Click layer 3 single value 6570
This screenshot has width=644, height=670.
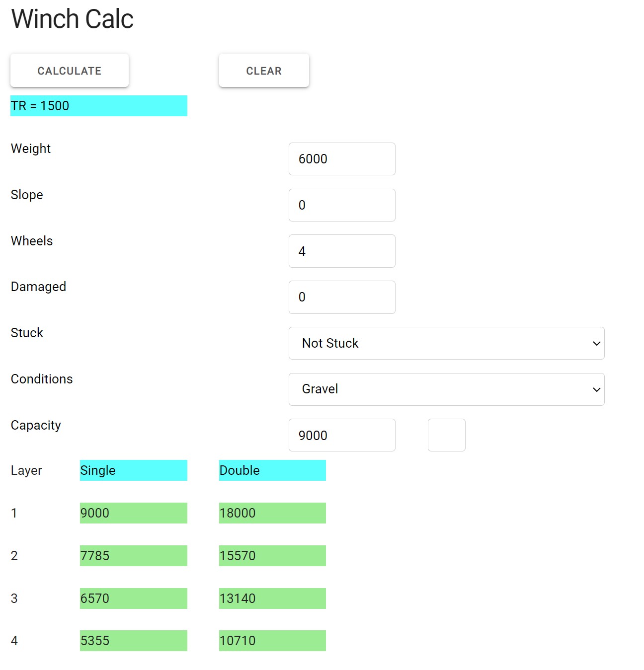click(x=133, y=598)
